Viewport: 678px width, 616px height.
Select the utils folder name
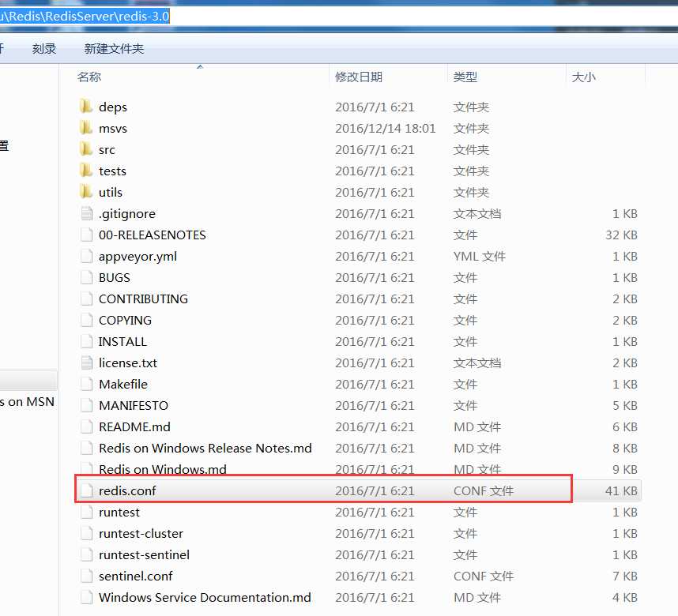point(111,192)
